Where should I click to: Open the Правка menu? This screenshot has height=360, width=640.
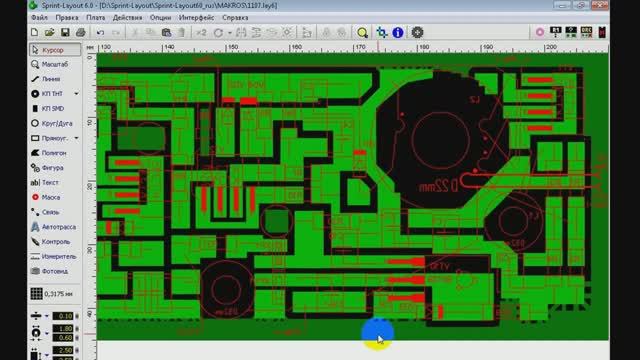click(x=67, y=18)
